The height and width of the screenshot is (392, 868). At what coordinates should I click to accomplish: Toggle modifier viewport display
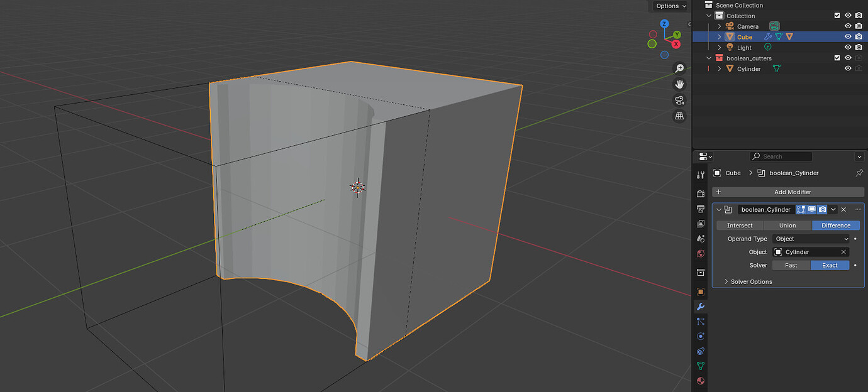812,210
